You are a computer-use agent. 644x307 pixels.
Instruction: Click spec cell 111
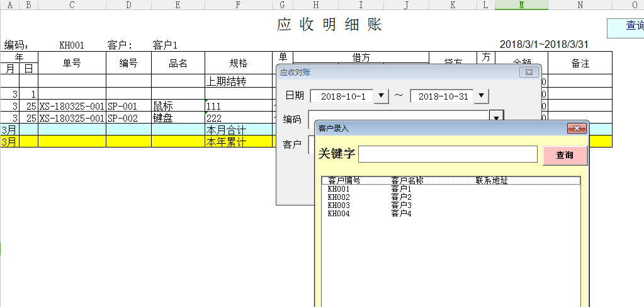click(238, 106)
